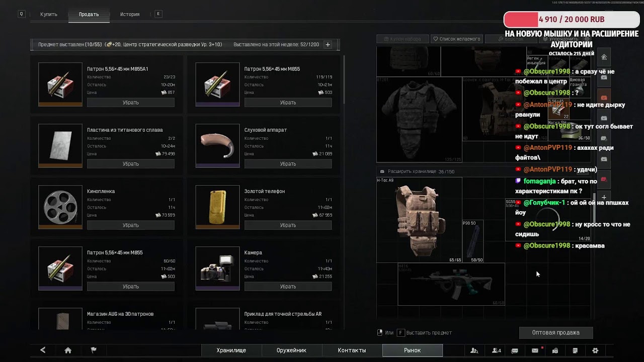Click Убрать for Патрон M855A1 listing
644x362 pixels.
coord(131,103)
